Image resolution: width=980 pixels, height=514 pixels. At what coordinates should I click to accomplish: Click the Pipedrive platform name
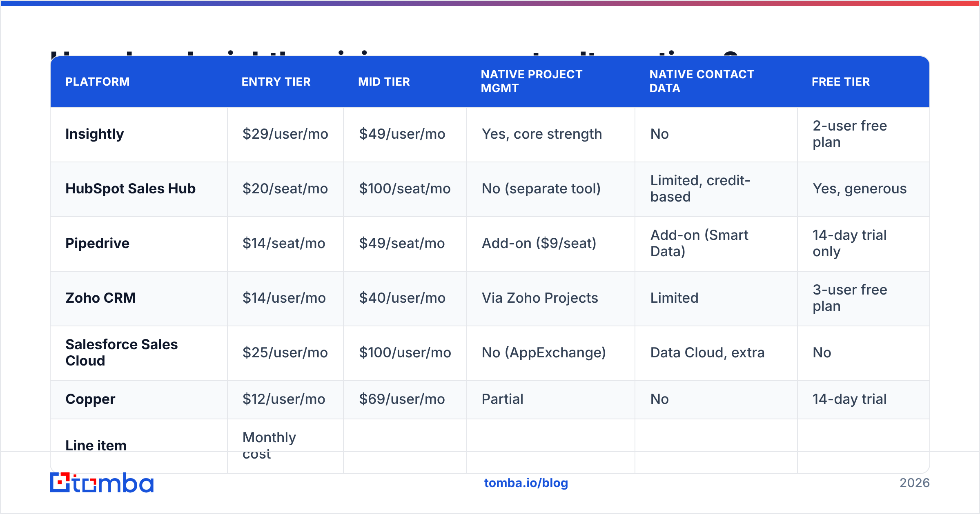(98, 243)
